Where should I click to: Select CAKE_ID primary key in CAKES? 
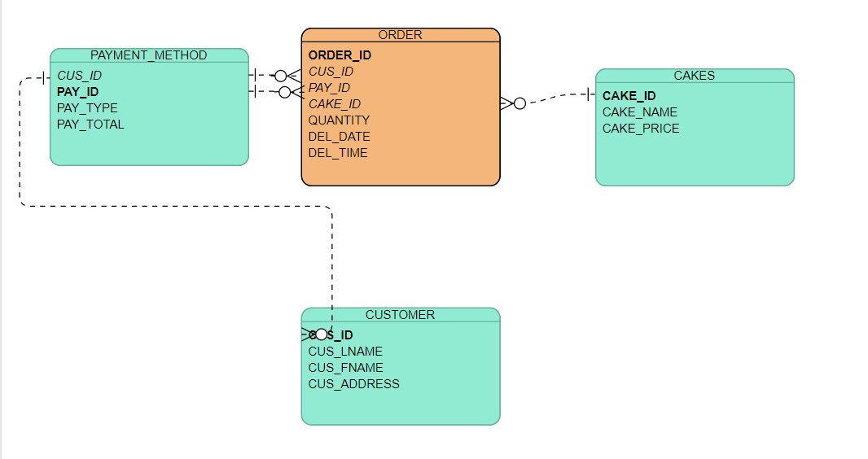(629, 96)
